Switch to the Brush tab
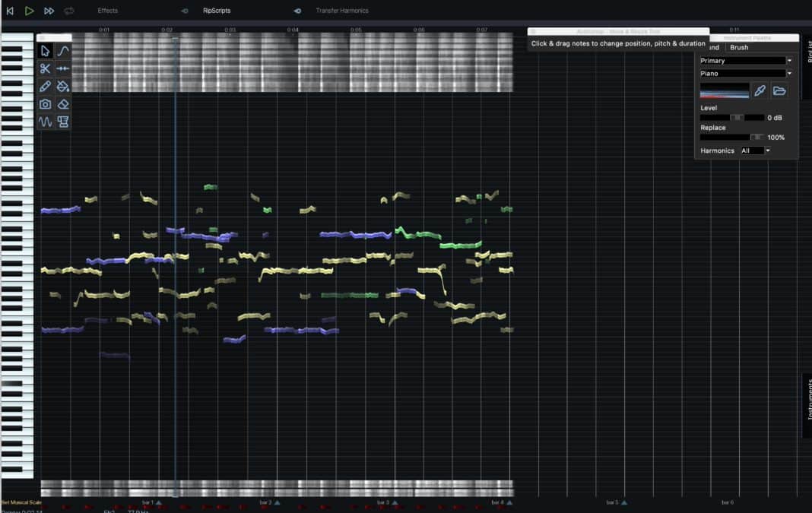The width and height of the screenshot is (812, 513). 738,47
